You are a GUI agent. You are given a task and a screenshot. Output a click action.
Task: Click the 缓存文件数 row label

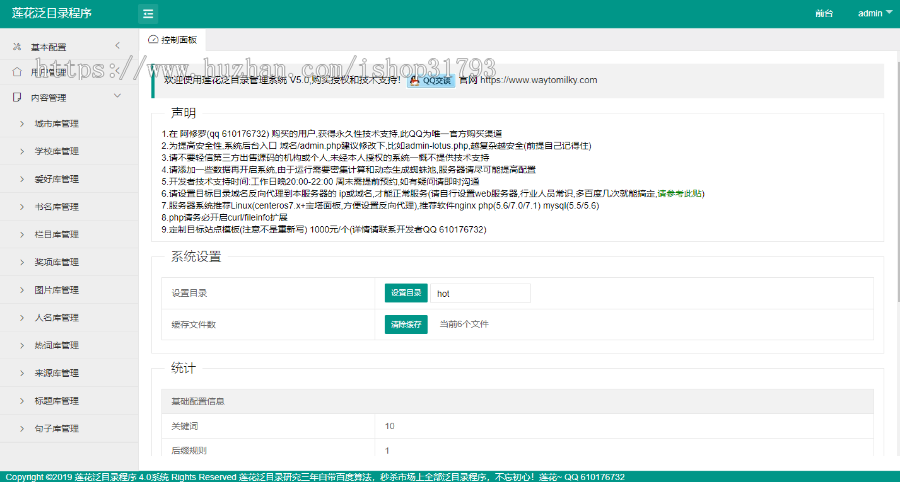[194, 324]
